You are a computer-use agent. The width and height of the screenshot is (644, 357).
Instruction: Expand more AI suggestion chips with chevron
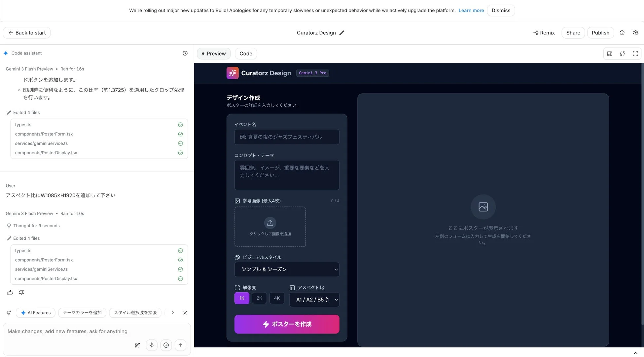click(x=172, y=313)
